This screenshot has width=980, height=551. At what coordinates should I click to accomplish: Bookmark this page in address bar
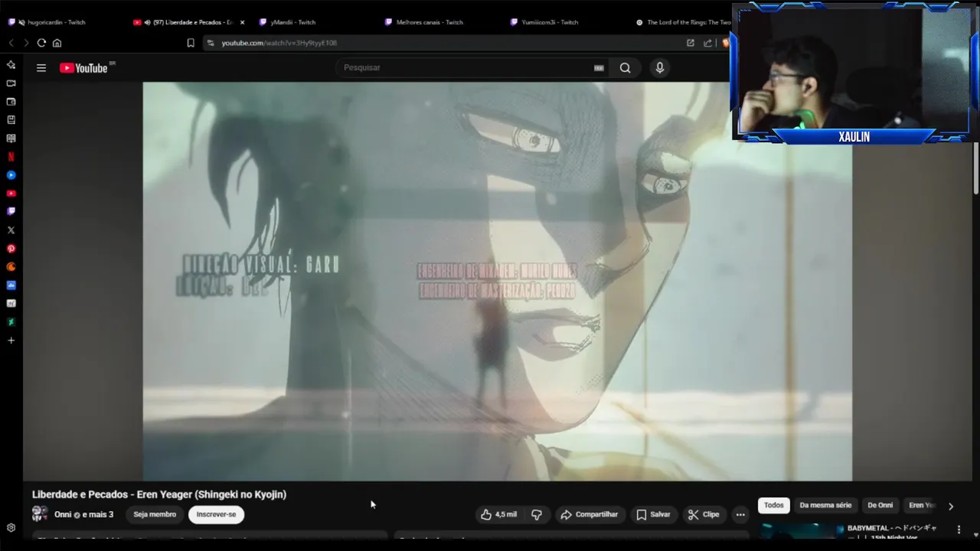click(191, 43)
